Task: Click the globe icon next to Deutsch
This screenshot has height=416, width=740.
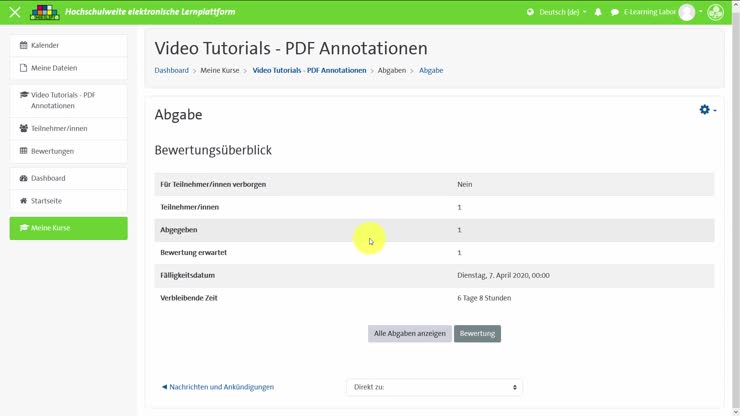Action: click(x=530, y=12)
